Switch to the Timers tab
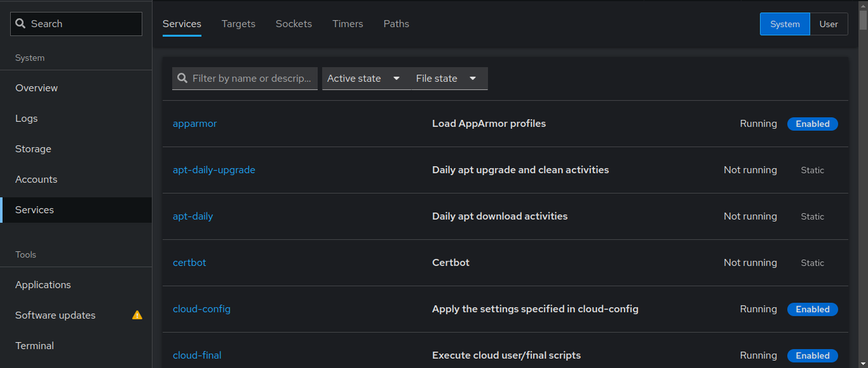Viewport: 868px width, 368px height. tap(348, 24)
